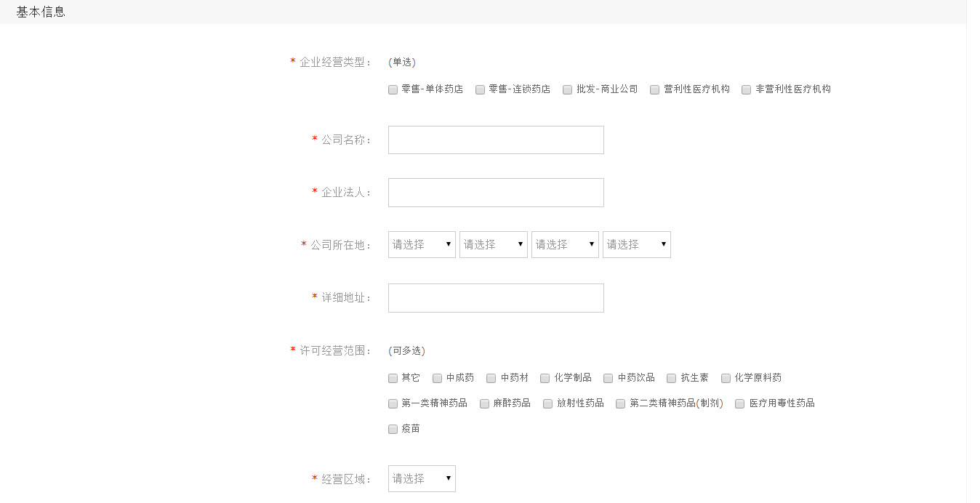
Task: Choose 营利性医疗机构 checkbox
Action: tap(654, 89)
